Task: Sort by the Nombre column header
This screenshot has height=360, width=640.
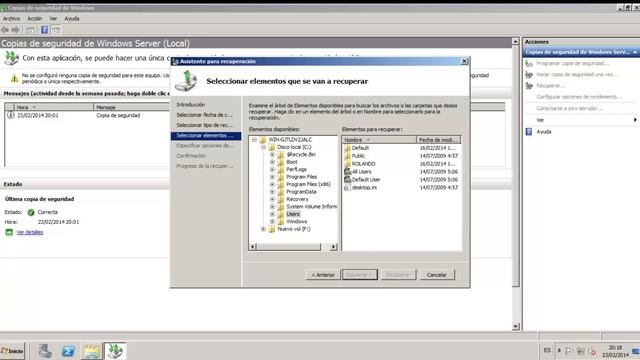Action: 379,140
